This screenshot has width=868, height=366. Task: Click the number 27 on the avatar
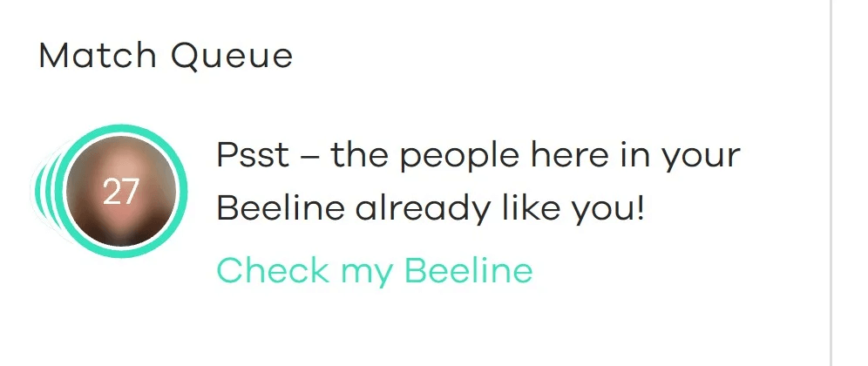click(x=121, y=192)
